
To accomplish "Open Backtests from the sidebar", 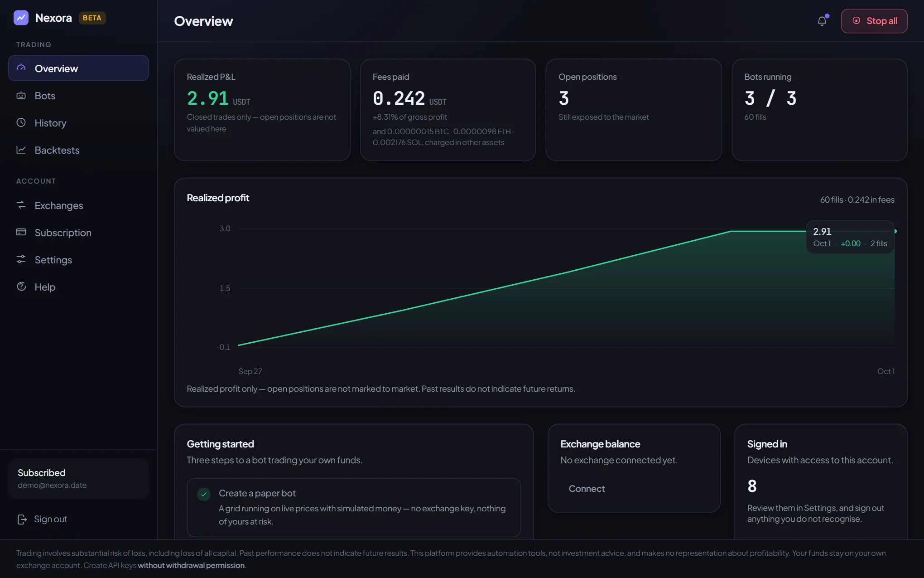I will coord(78,150).
